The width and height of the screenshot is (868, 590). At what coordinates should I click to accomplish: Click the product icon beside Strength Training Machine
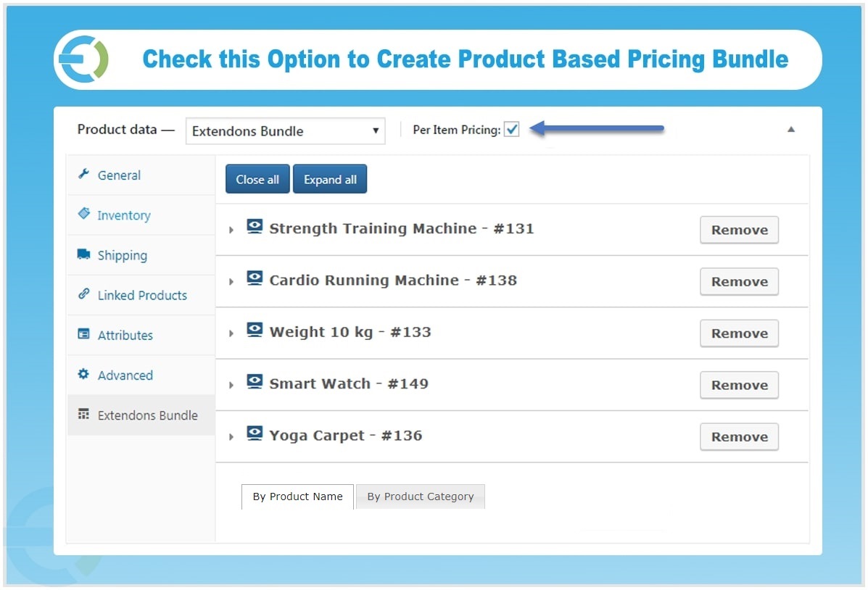pyautogui.click(x=255, y=226)
